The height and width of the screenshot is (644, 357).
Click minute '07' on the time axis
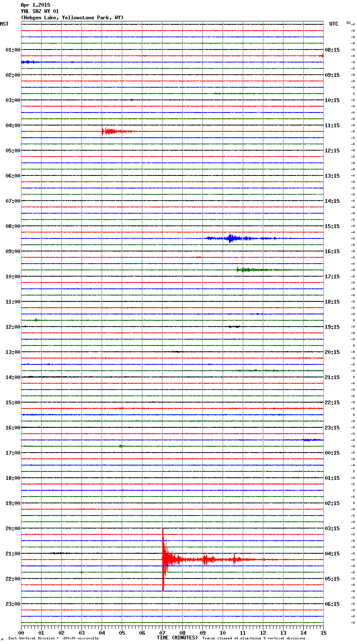click(163, 633)
